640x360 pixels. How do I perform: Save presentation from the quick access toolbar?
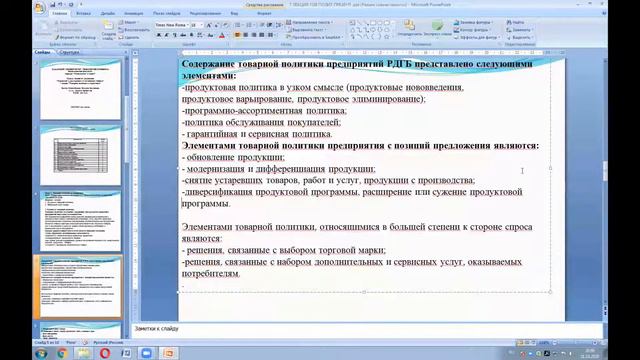click(53, 5)
